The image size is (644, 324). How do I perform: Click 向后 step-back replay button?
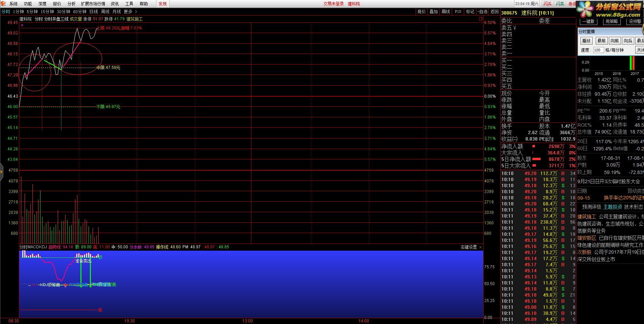(628, 41)
